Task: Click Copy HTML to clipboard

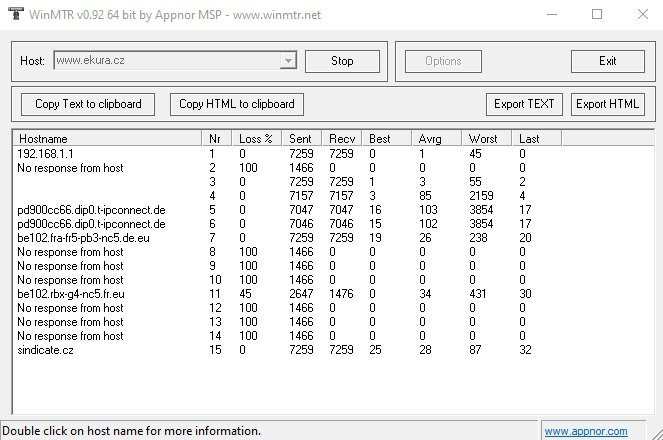Action: (x=236, y=103)
